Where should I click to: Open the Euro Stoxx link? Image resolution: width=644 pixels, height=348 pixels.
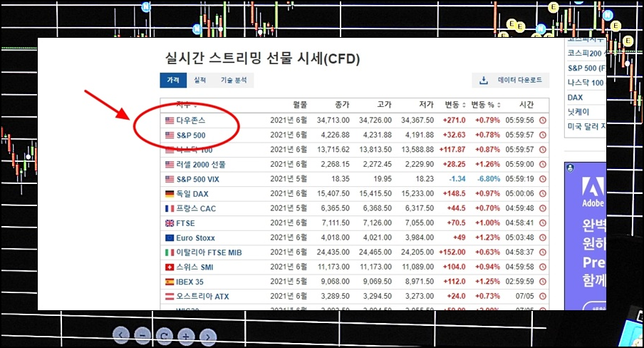(195, 237)
